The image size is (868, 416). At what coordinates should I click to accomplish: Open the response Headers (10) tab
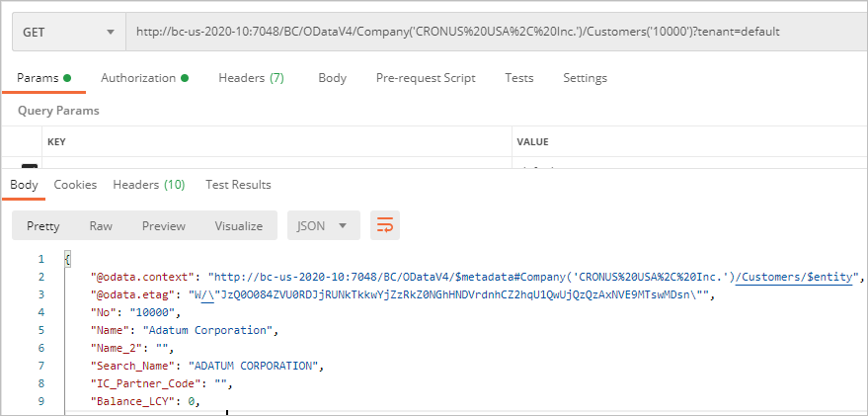tap(149, 185)
